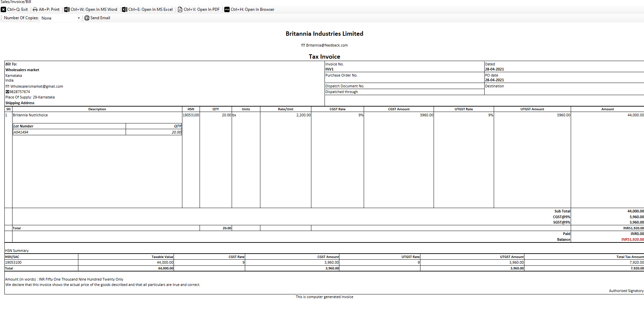
Task: Click 'Britannia Nutrichoice' item description
Action: tap(30, 115)
